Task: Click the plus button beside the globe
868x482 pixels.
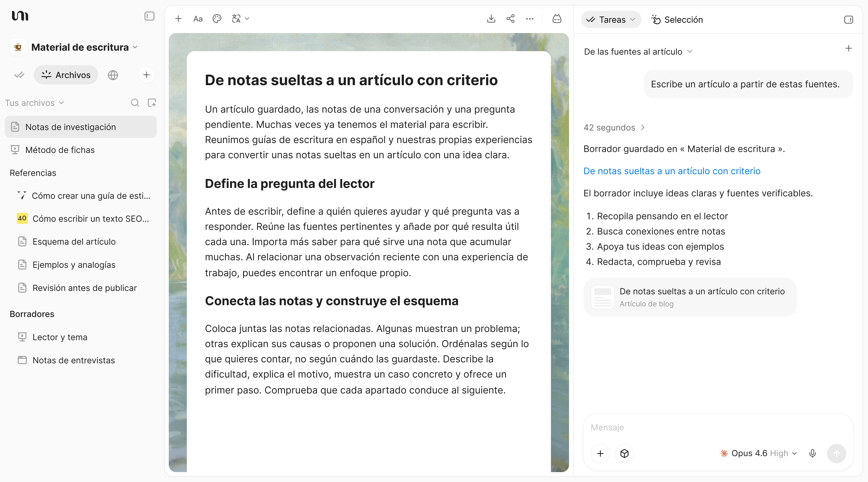Action: [146, 75]
